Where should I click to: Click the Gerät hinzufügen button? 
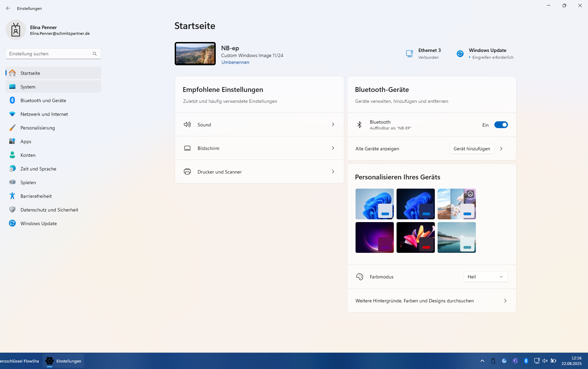(x=471, y=149)
